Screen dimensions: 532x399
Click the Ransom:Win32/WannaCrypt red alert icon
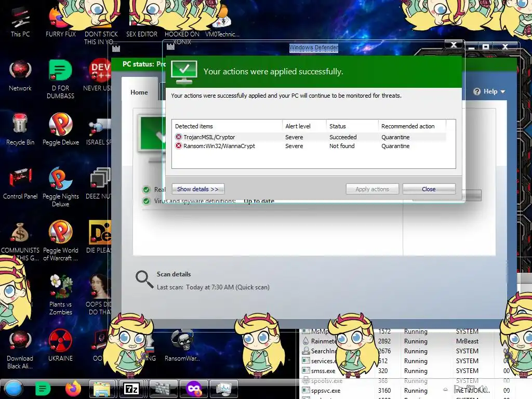tap(179, 146)
